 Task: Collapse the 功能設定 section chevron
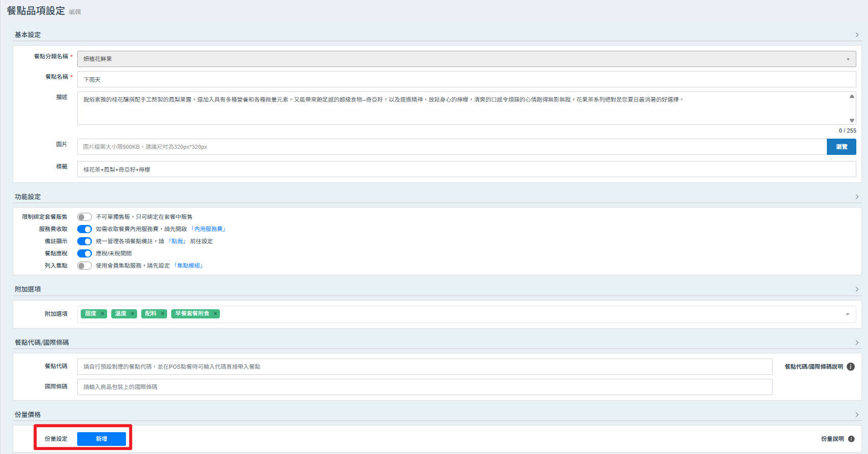point(857,197)
